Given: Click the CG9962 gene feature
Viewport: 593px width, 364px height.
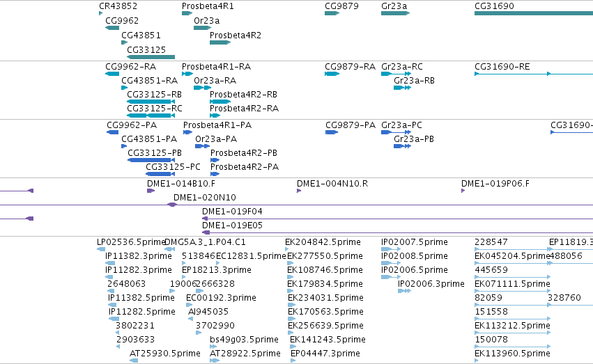Looking at the screenshot, I should tap(112, 28).
